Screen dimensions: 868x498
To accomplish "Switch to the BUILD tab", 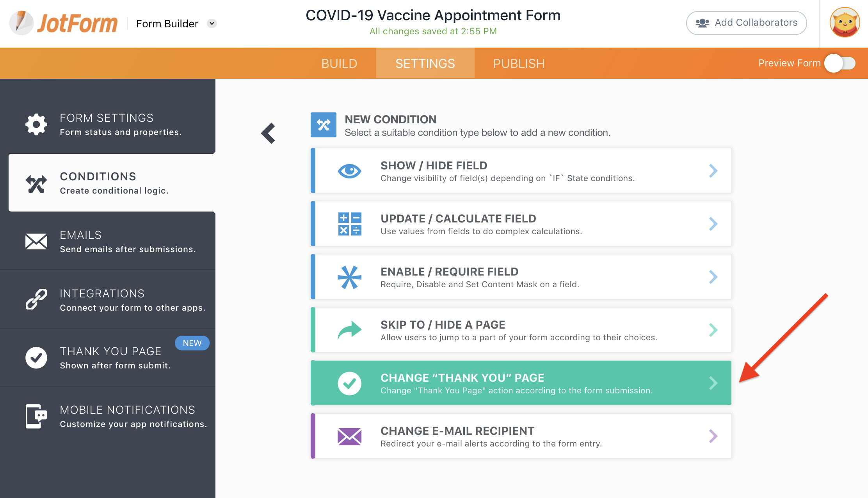I will 339,63.
